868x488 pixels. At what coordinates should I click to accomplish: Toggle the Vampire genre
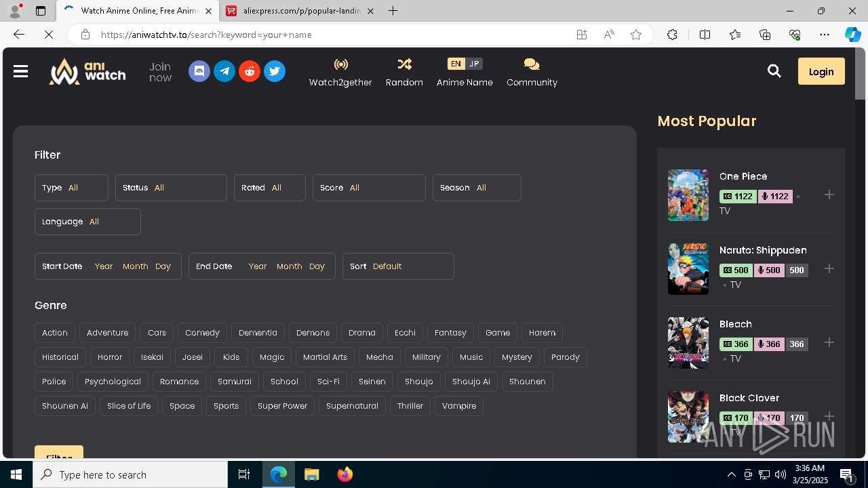tap(459, 406)
